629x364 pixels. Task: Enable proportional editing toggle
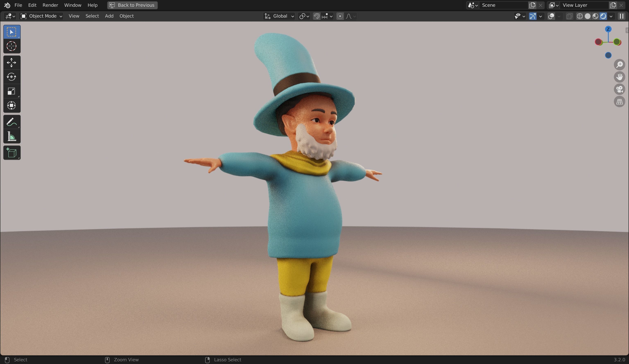[340, 16]
